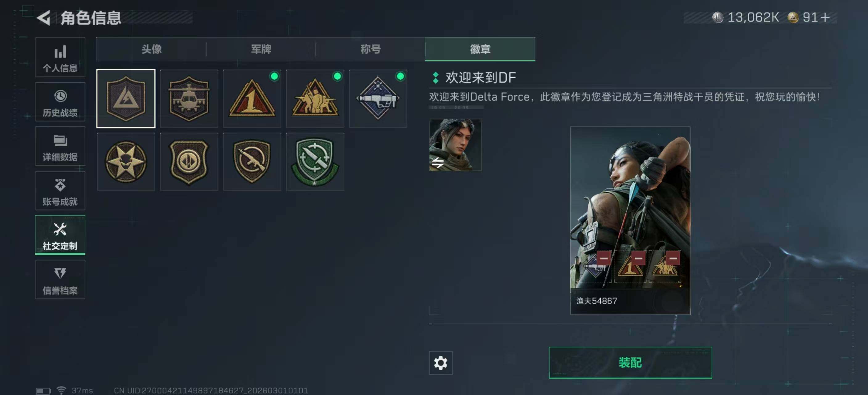Open the 军牌 tab

[x=261, y=49]
